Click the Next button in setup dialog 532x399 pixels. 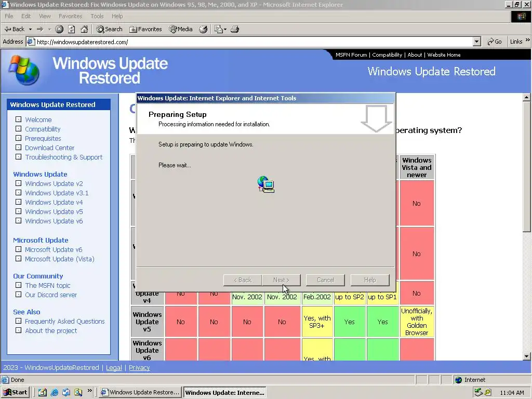click(x=281, y=280)
